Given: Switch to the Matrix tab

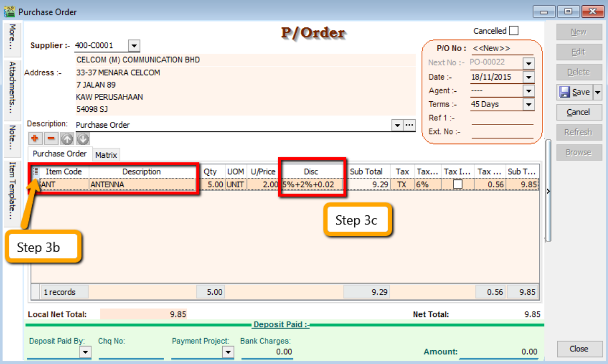Looking at the screenshot, I should point(106,155).
